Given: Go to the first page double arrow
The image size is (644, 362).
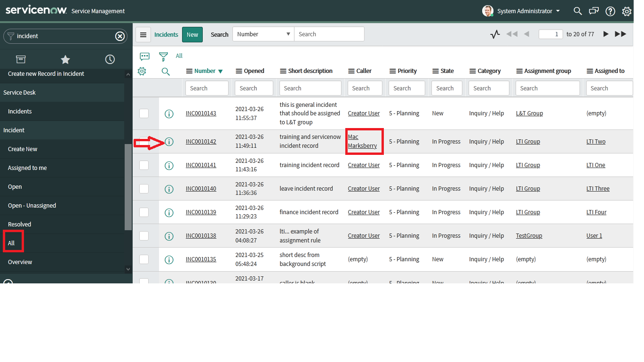Looking at the screenshot, I should tap(512, 34).
